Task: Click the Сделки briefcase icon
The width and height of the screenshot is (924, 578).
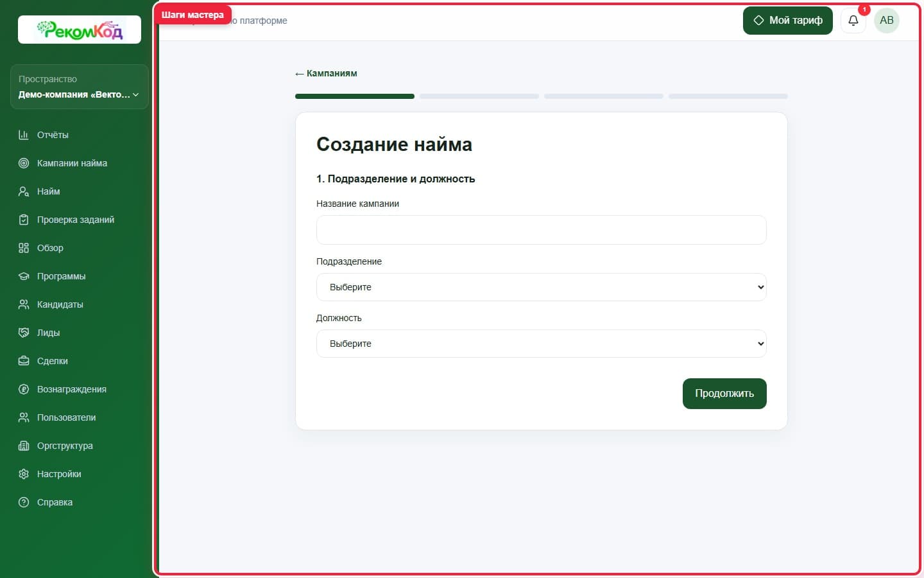Action: (24, 361)
